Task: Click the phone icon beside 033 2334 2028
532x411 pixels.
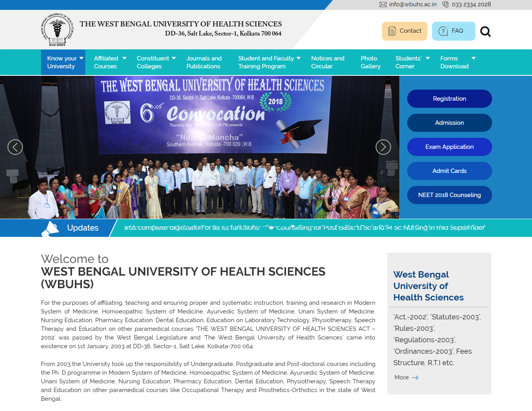Action: point(446,4)
